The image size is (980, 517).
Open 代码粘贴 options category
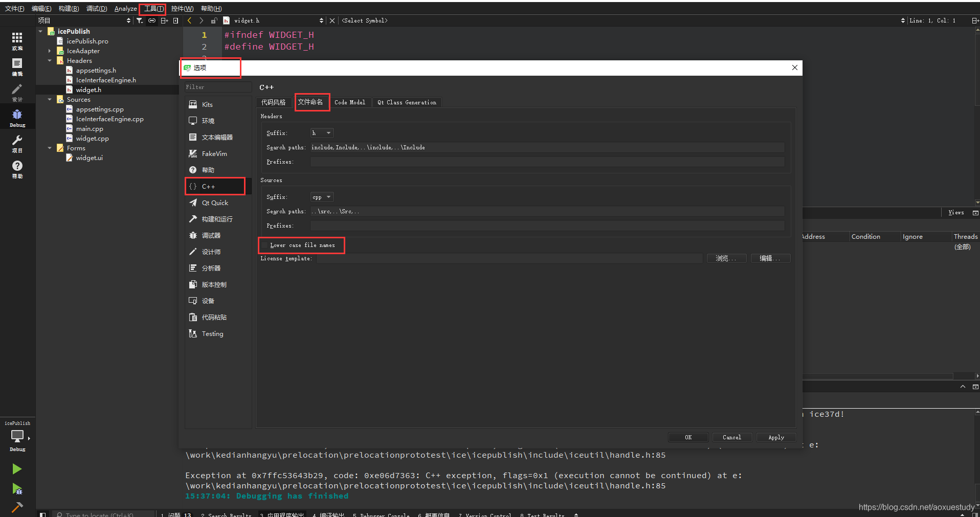218,317
